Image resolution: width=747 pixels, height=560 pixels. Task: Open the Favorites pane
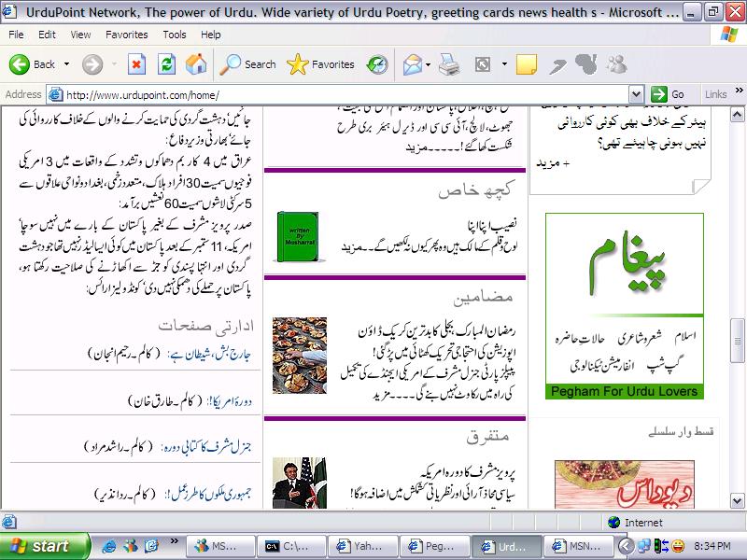320,64
